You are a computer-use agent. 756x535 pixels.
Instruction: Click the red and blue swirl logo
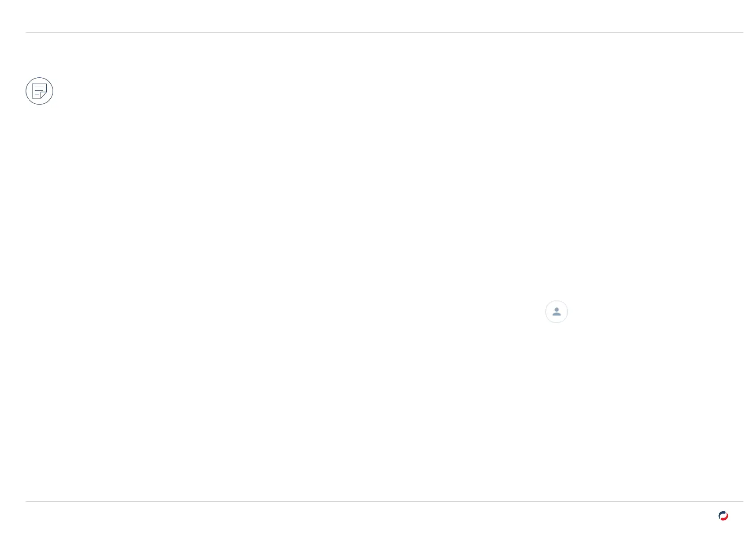coord(723,516)
